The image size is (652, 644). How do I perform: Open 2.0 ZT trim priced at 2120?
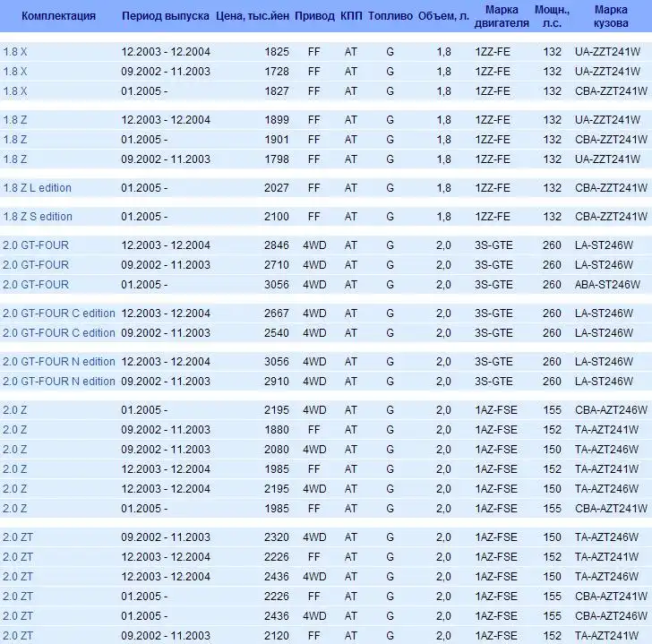(x=18, y=635)
